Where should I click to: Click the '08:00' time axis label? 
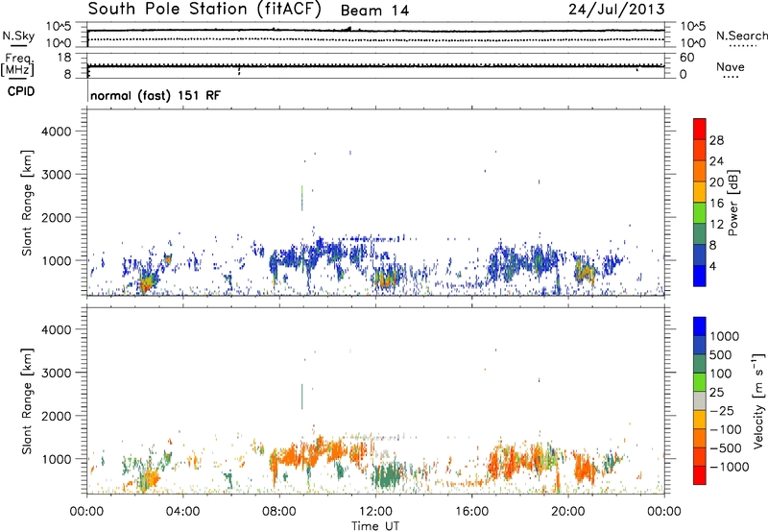pos(278,512)
